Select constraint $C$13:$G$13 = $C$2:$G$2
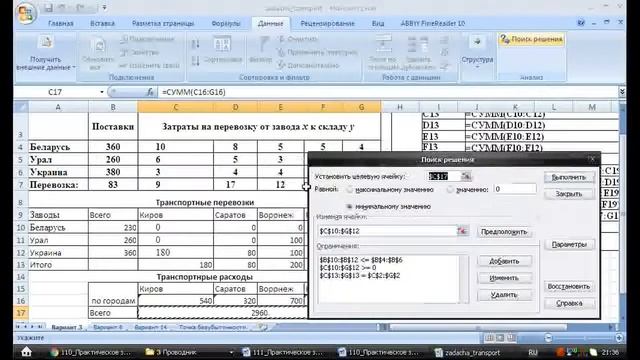Image resolution: width=640 pixels, height=360 pixels. [360, 276]
